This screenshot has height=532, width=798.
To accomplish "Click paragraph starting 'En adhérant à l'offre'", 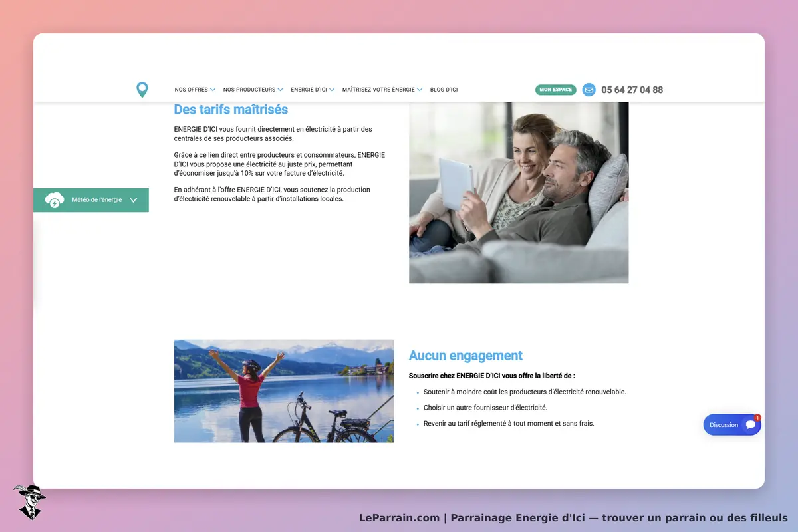I will [x=272, y=194].
